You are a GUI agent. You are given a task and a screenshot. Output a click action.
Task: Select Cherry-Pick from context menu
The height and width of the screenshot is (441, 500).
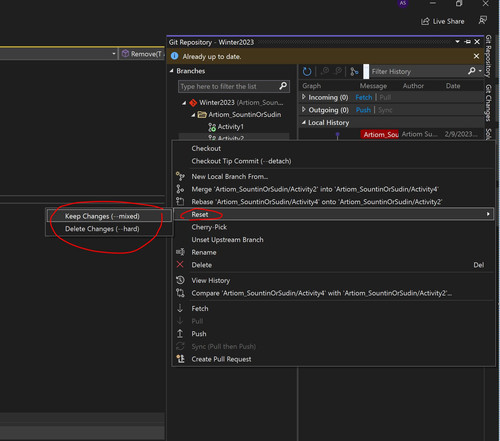(x=209, y=227)
